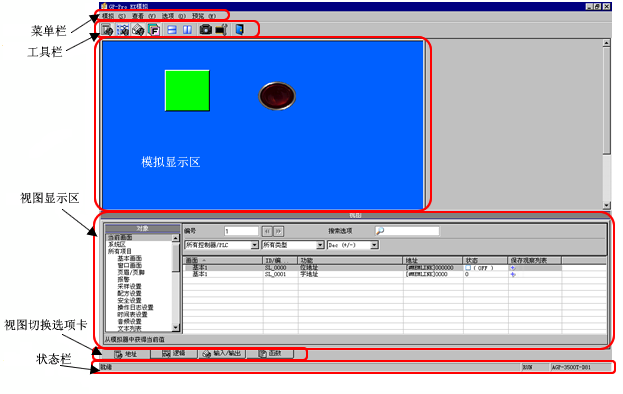This screenshot has height=394, width=623.
Task: Click the input/output view toolbar icon
Action: pyautogui.click(x=138, y=30)
